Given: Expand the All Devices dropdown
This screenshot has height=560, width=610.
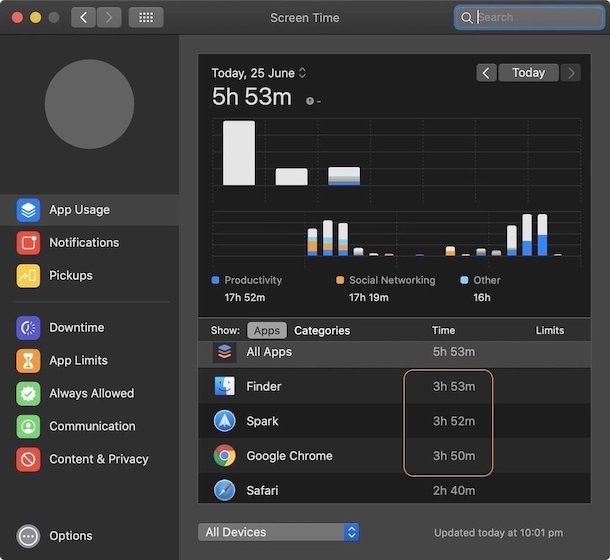Looking at the screenshot, I should click(278, 532).
